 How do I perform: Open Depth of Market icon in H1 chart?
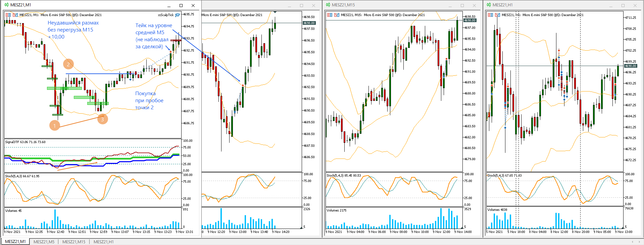click(x=497, y=15)
